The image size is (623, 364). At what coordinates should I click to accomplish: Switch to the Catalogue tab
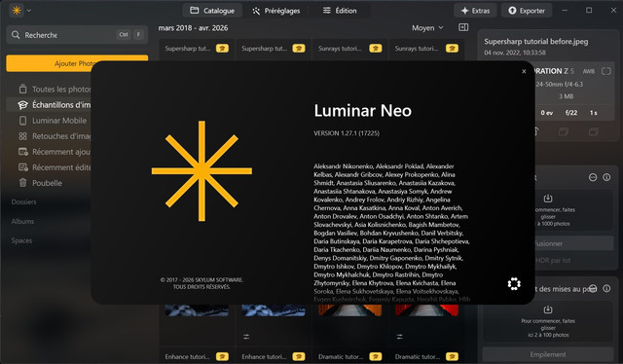[x=212, y=11]
